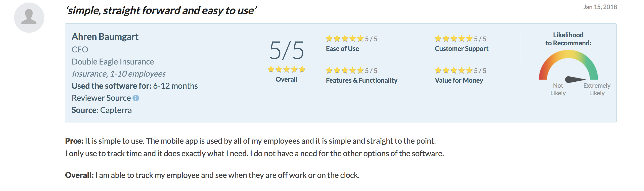Click the Jan 15, 2018 review date

pyautogui.click(x=600, y=7)
